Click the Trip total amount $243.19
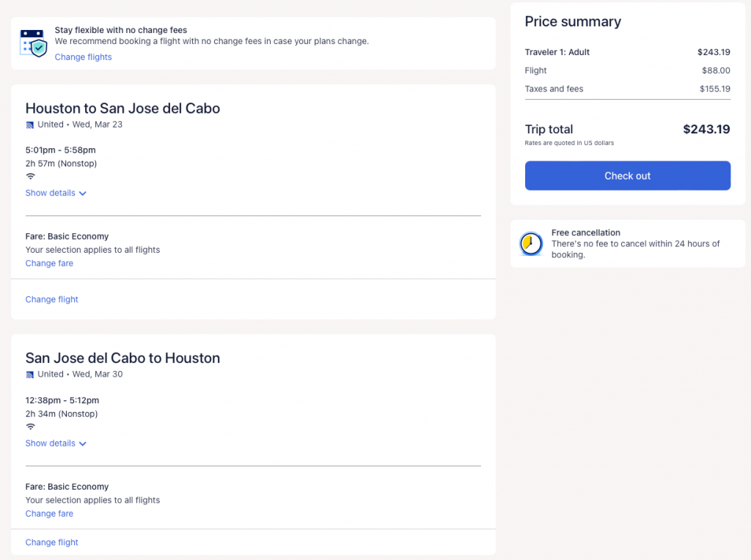Screen dimensions: 751x560 706,130
